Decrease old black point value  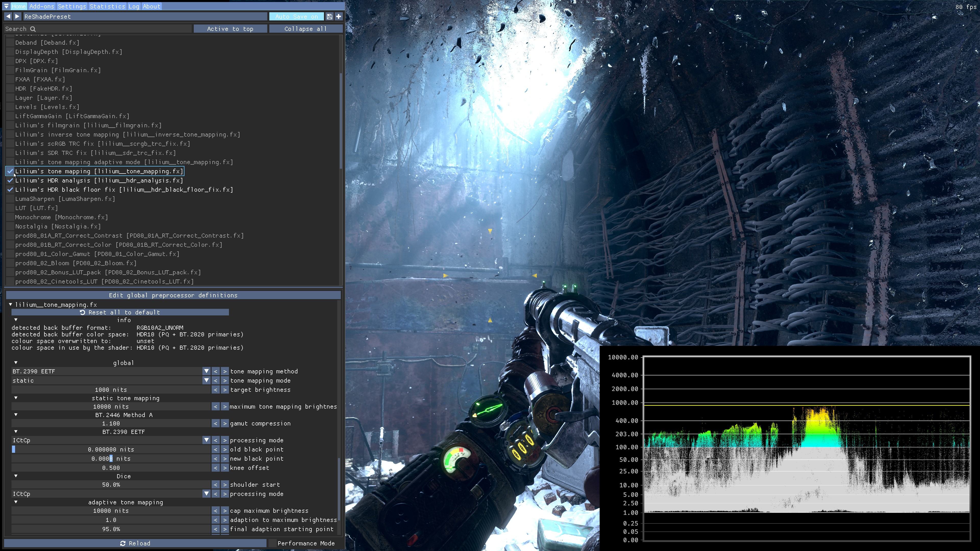216,449
